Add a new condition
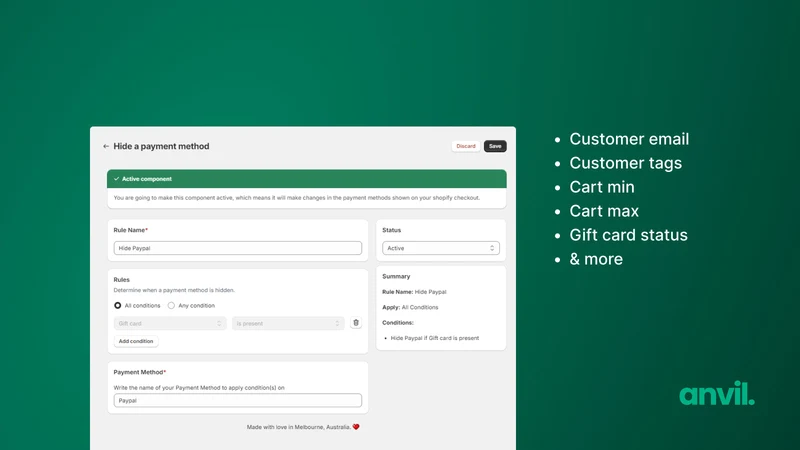This screenshot has width=800, height=450. click(x=136, y=341)
